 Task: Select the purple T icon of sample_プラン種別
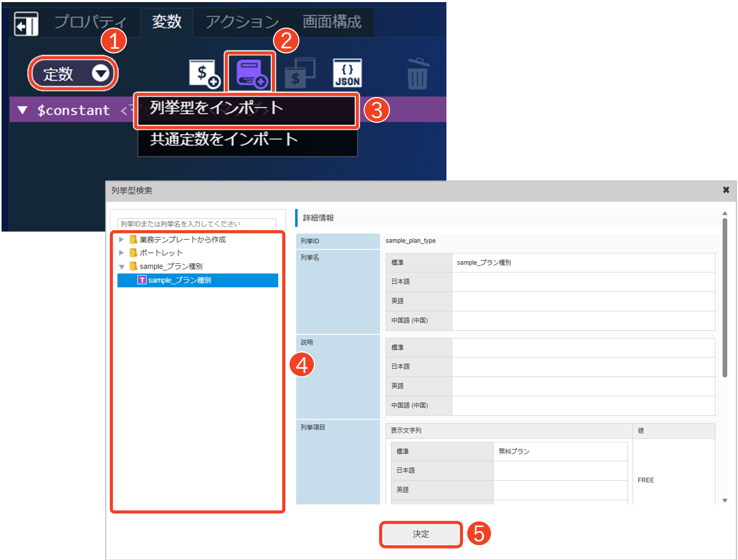[141, 280]
